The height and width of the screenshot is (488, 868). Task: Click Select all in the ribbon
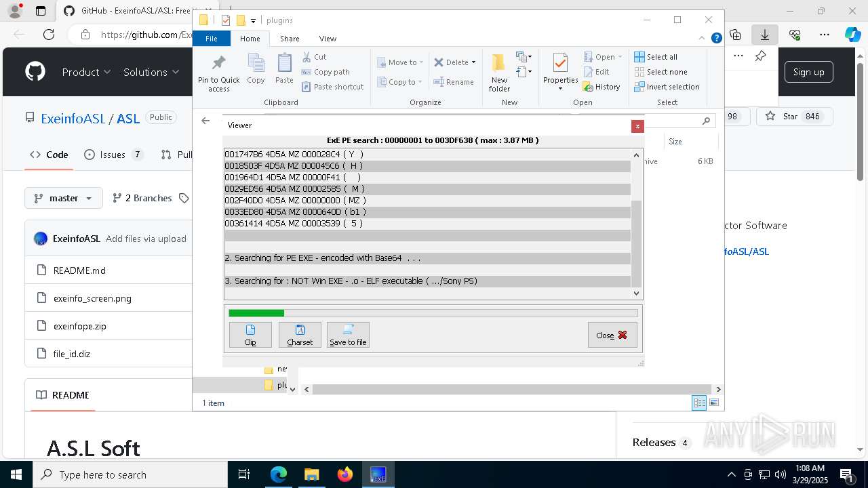pos(656,57)
